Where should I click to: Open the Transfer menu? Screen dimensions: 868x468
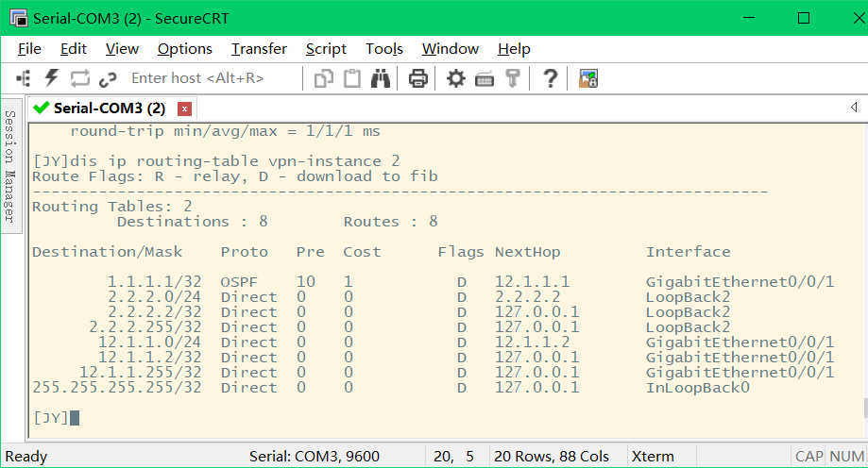(x=259, y=49)
